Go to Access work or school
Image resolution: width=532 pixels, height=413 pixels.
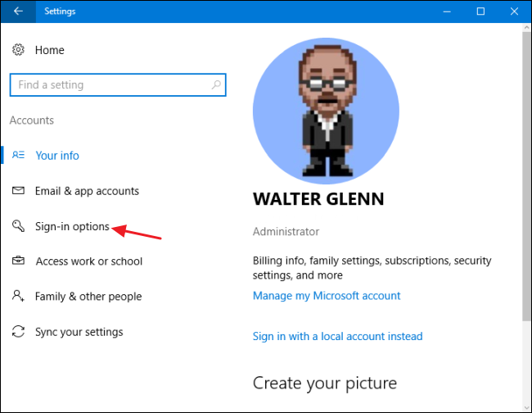pyautogui.click(x=88, y=261)
